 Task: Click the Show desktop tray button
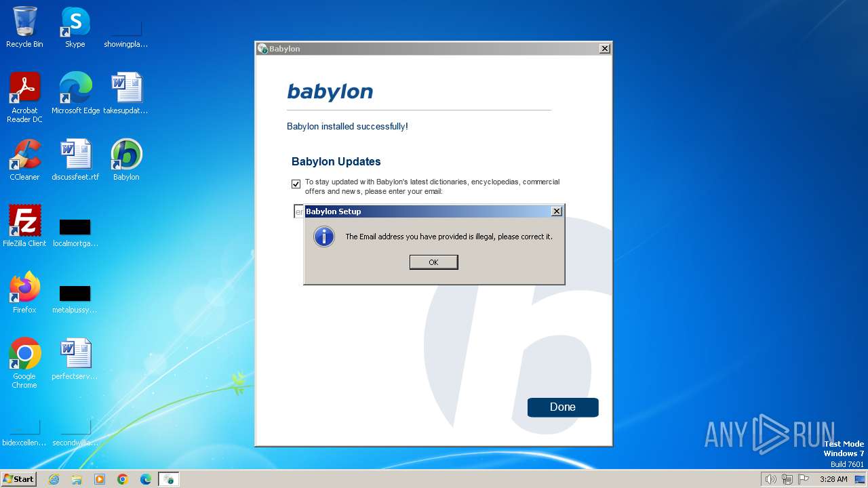pos(861,479)
